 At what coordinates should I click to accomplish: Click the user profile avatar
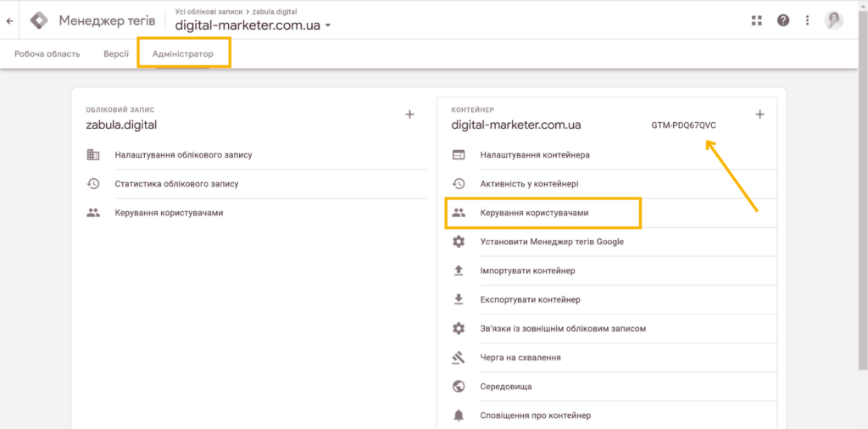tap(834, 20)
